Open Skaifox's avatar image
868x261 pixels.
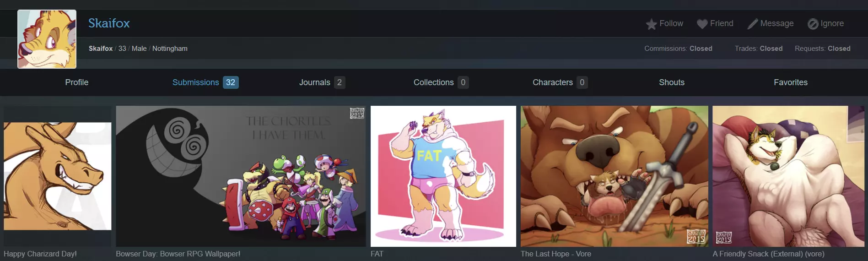[x=47, y=39]
